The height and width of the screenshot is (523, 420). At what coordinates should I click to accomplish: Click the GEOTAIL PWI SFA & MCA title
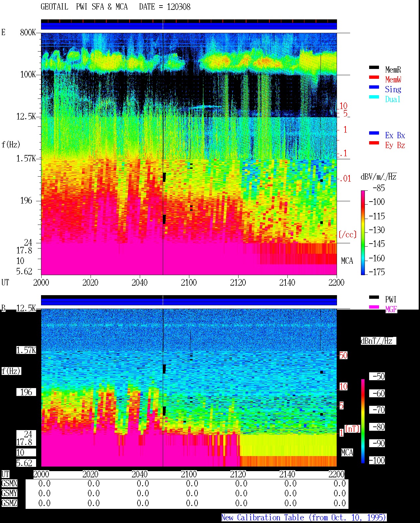(84, 7)
